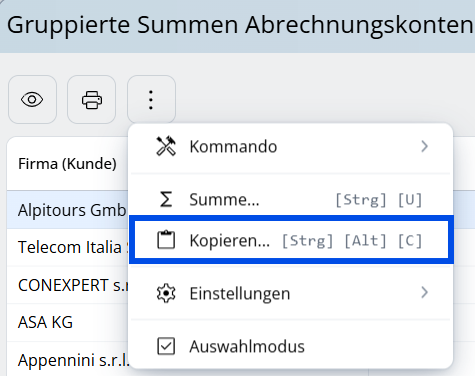Viewport: 475px width, 376px height.
Task: Select the ASA KG row
Action: tap(67, 322)
